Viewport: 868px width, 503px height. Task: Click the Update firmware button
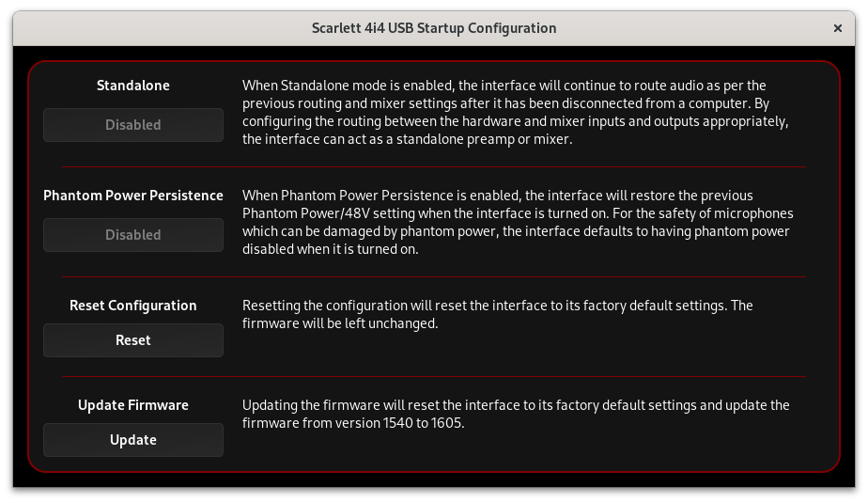[x=133, y=440]
